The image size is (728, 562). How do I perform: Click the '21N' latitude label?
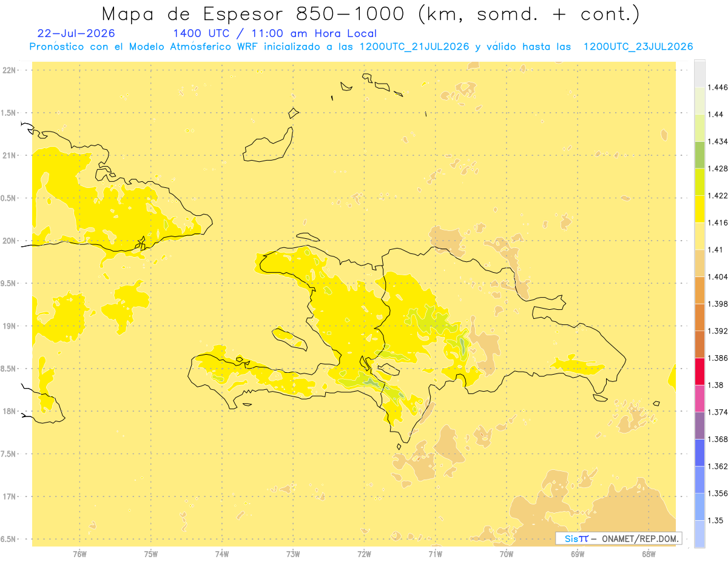pyautogui.click(x=10, y=155)
